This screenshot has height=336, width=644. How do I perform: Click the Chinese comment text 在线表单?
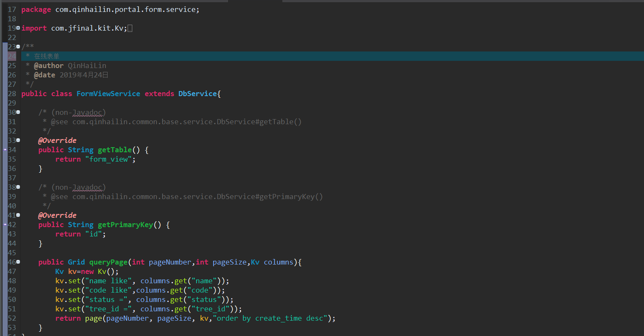point(47,56)
